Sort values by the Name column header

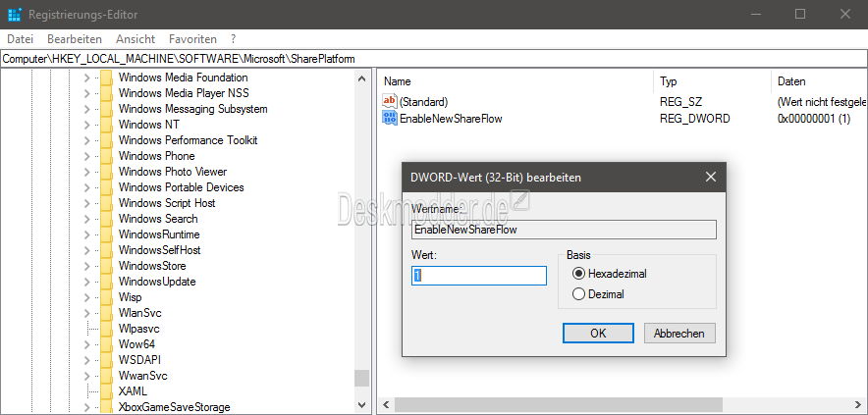coord(515,81)
